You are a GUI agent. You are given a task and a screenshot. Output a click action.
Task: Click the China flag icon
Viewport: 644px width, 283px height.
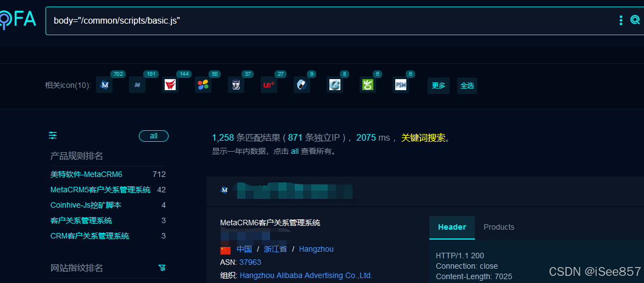coord(226,249)
